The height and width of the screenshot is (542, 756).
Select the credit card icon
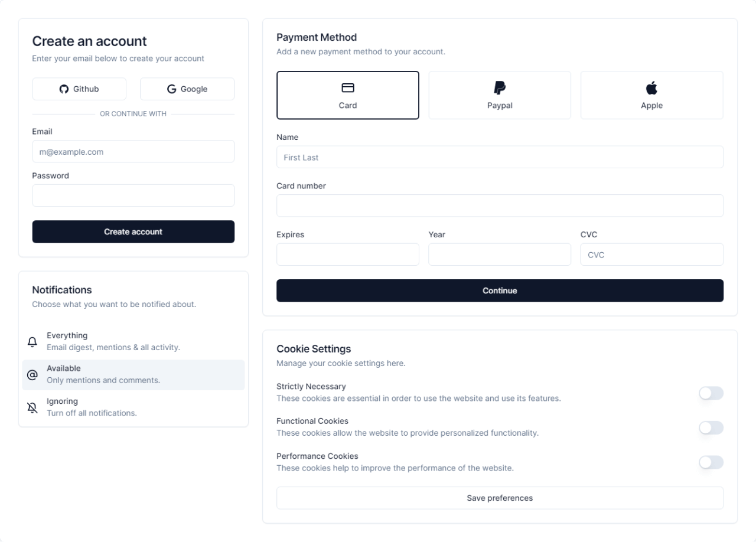tap(348, 88)
